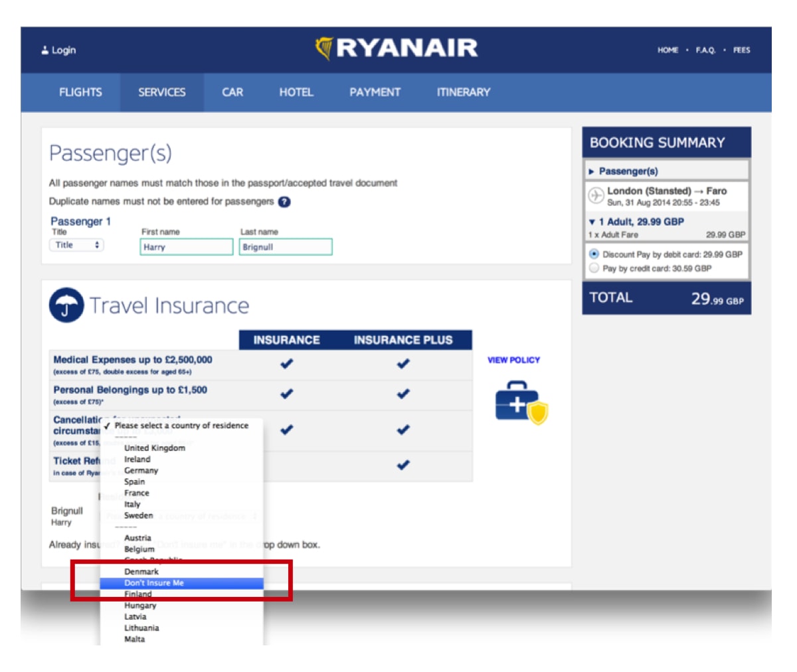Click the First name input field
Screen dimensions: 797x672
click(x=186, y=246)
